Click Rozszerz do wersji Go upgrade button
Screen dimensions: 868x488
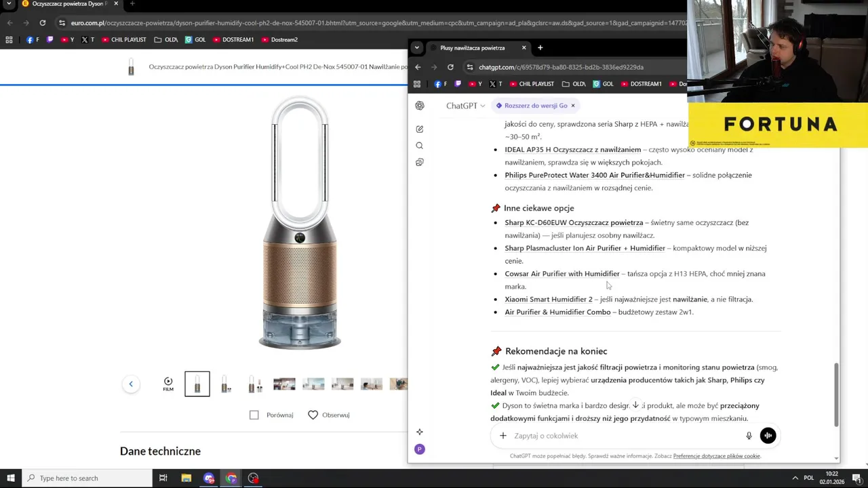532,106
